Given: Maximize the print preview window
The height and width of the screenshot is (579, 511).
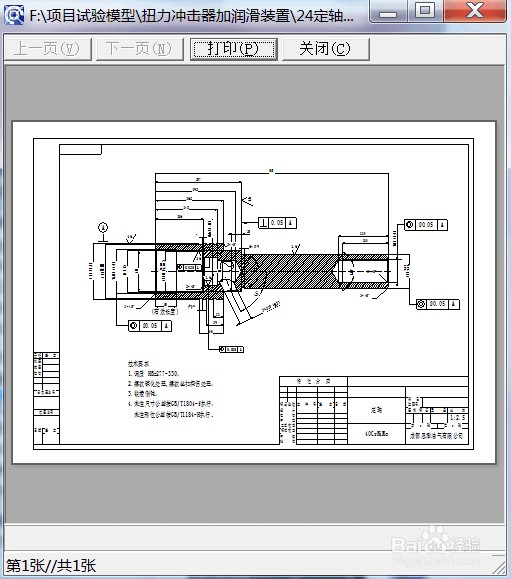Looking at the screenshot, I should [x=425, y=11].
